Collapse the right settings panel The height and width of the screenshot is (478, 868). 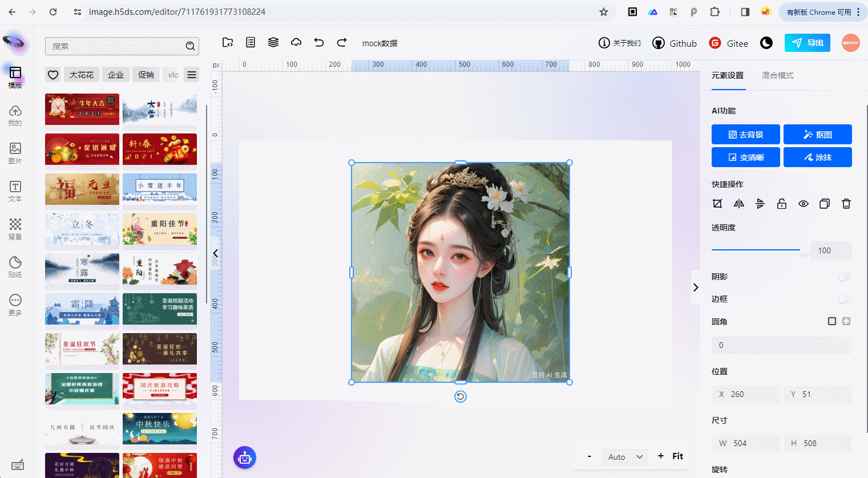(x=696, y=287)
